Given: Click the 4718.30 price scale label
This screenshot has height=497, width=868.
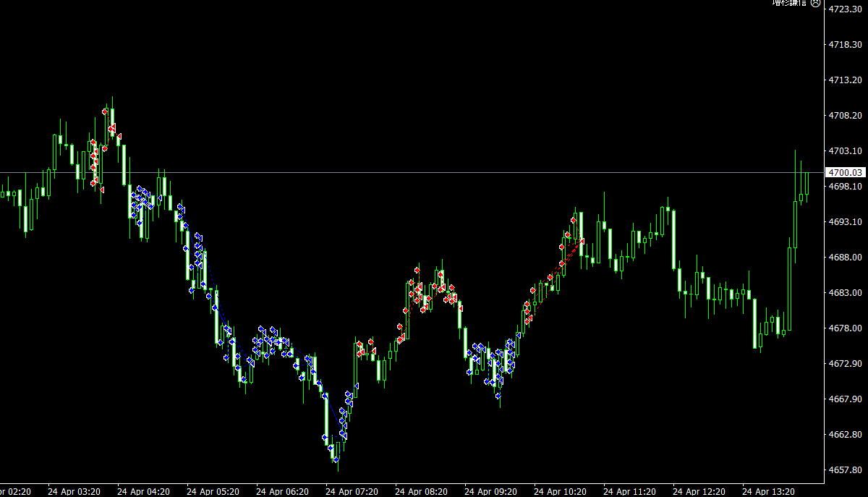Looking at the screenshot, I should click(x=845, y=44).
